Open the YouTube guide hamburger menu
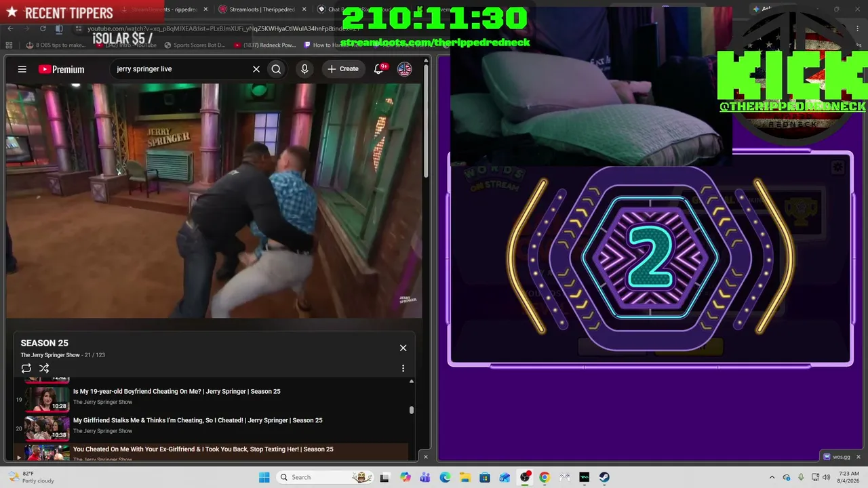868x488 pixels. click(x=22, y=69)
